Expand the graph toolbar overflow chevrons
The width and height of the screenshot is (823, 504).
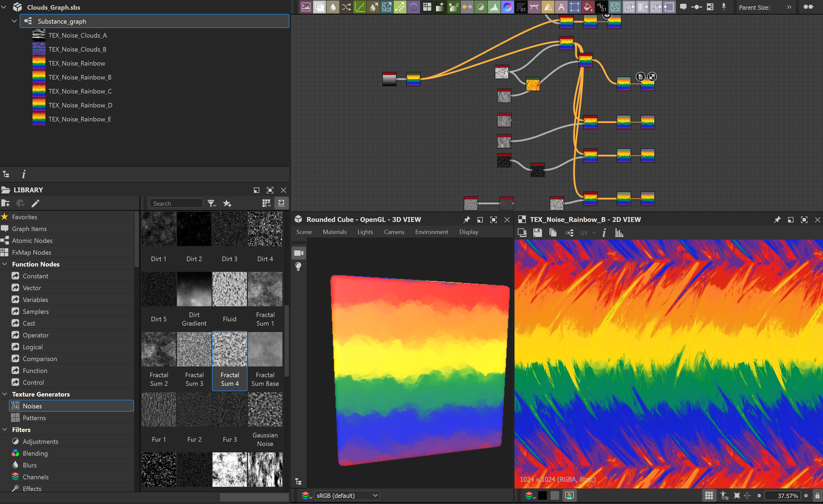point(789,7)
